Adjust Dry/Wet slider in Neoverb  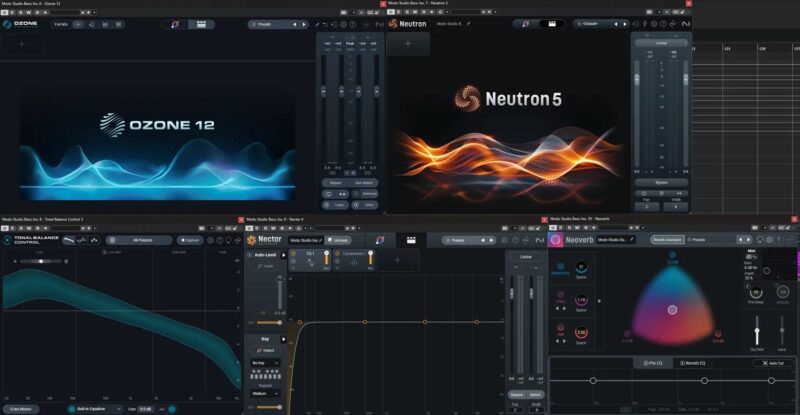point(757,331)
